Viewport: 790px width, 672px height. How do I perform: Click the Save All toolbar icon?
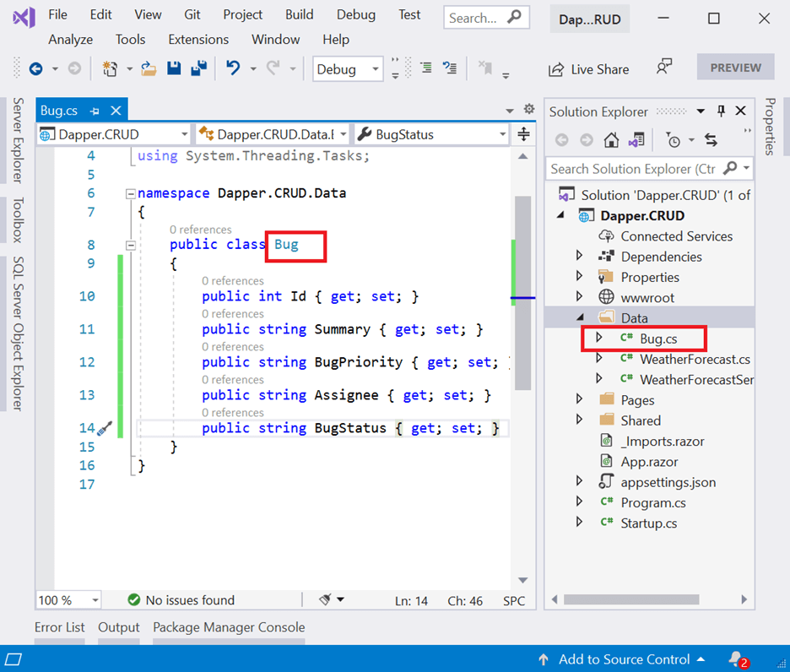coord(199,69)
